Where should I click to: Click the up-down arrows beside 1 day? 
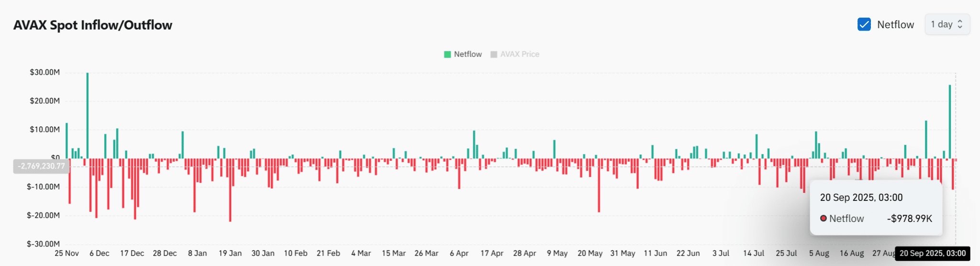click(960, 24)
